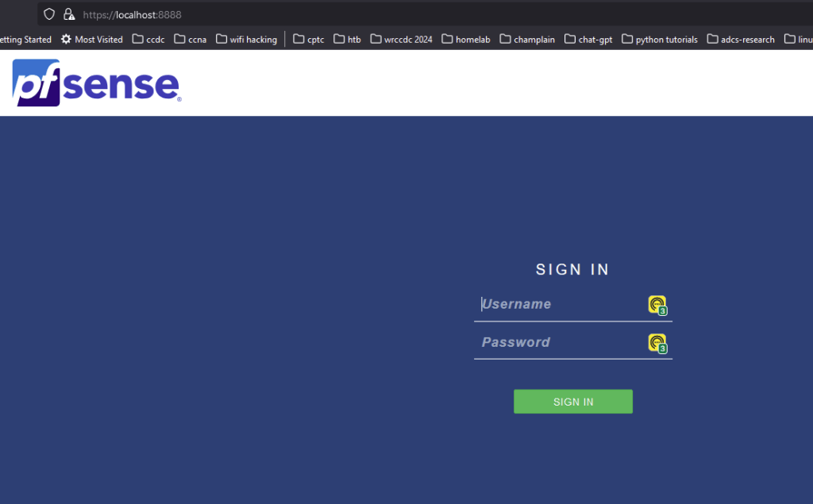Open the cptc bookmarks folder
This screenshot has width=813, height=504.
pyautogui.click(x=309, y=39)
